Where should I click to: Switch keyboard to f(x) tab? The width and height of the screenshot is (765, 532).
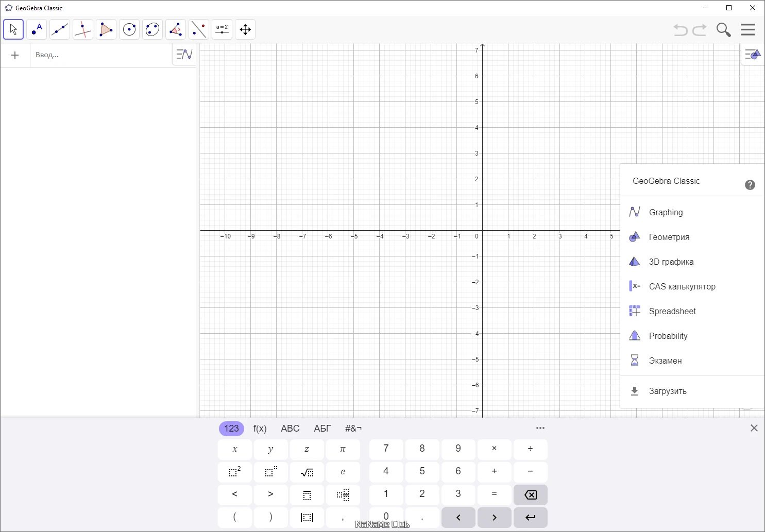click(x=260, y=428)
